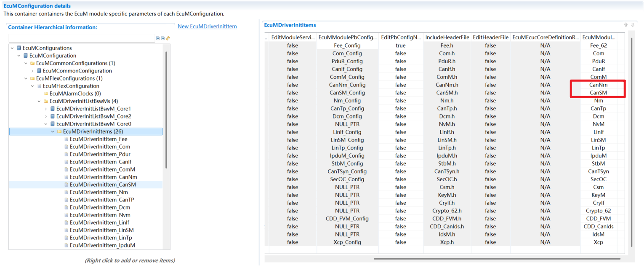
Task: Click the table's horizontal scrollbar
Action: click(497, 258)
